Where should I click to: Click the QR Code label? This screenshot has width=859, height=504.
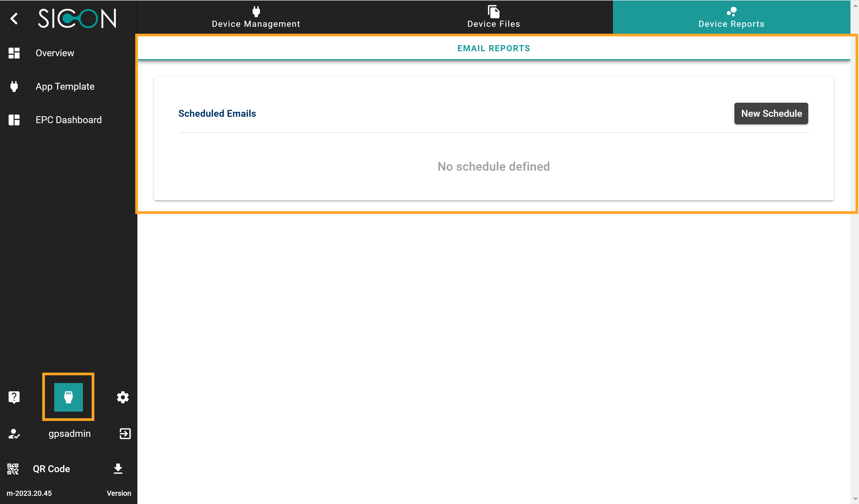(51, 469)
